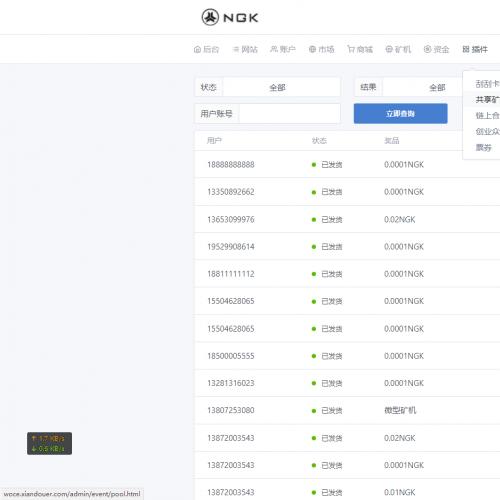Image resolution: width=500 pixels, height=500 pixels.
Task: Select user 18888888888 in the table
Action: [231, 165]
